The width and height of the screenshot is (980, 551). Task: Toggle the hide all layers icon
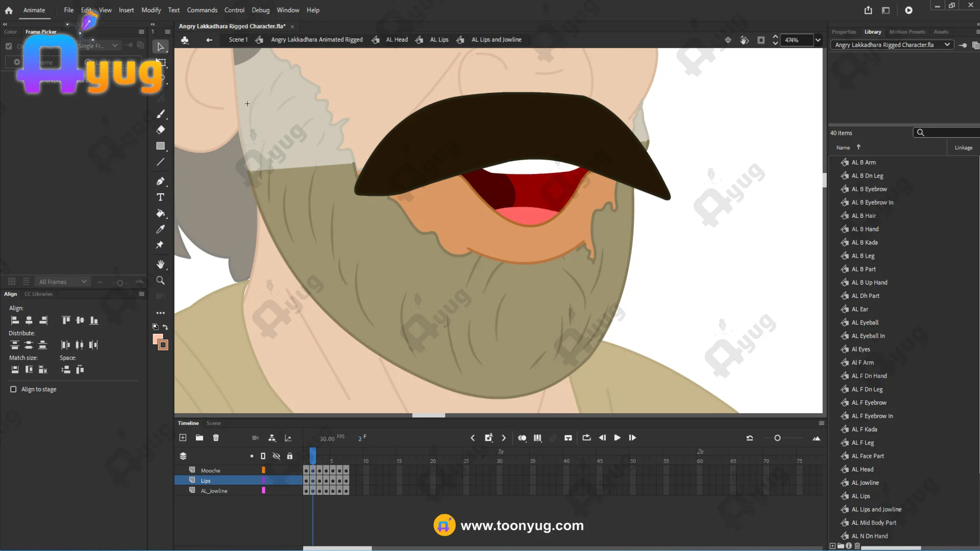click(276, 456)
